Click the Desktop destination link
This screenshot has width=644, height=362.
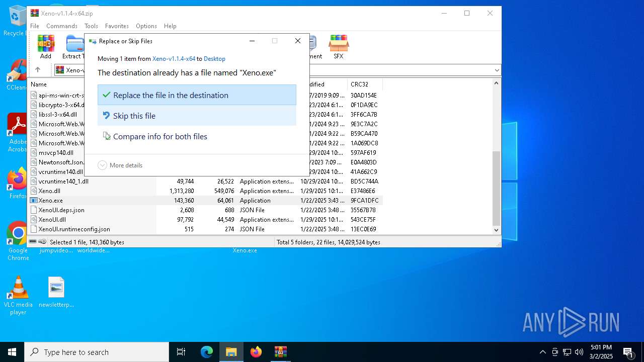pyautogui.click(x=214, y=59)
